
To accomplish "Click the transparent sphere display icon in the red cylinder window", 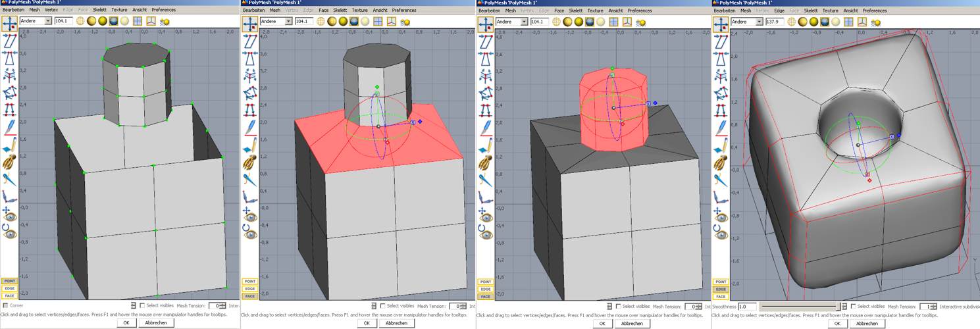I will pyautogui.click(x=602, y=21).
